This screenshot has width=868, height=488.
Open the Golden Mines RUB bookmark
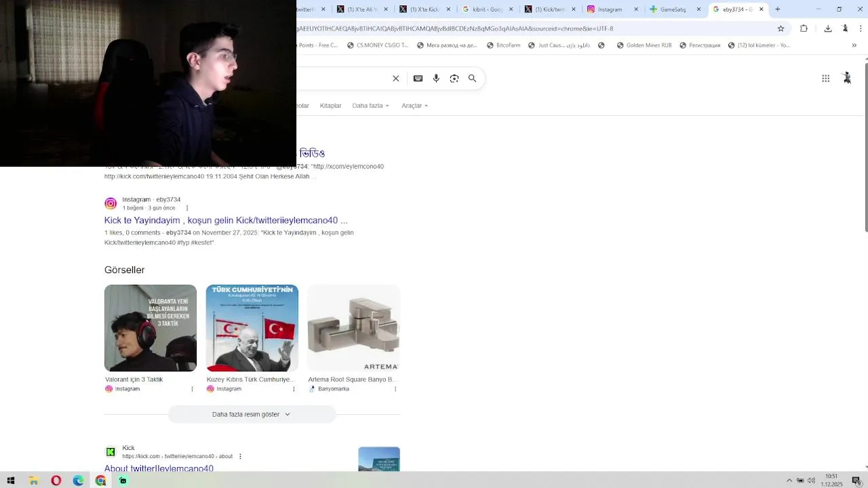click(x=644, y=45)
